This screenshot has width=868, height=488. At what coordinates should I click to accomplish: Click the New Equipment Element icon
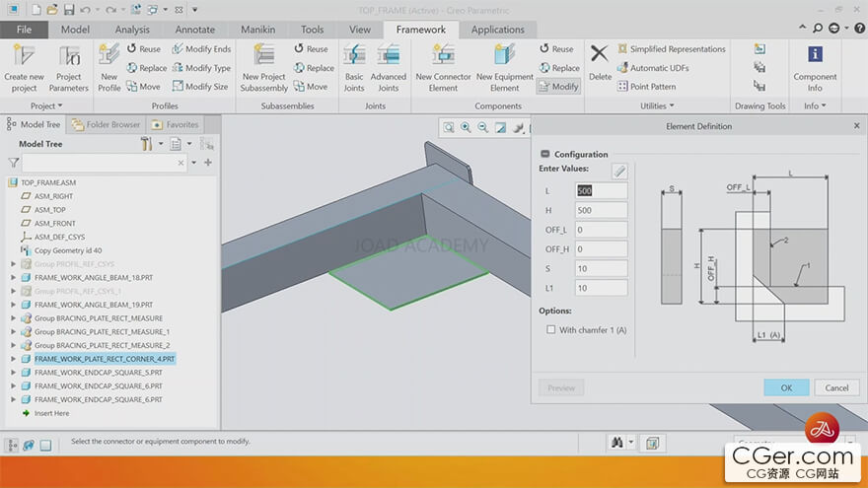[504, 56]
